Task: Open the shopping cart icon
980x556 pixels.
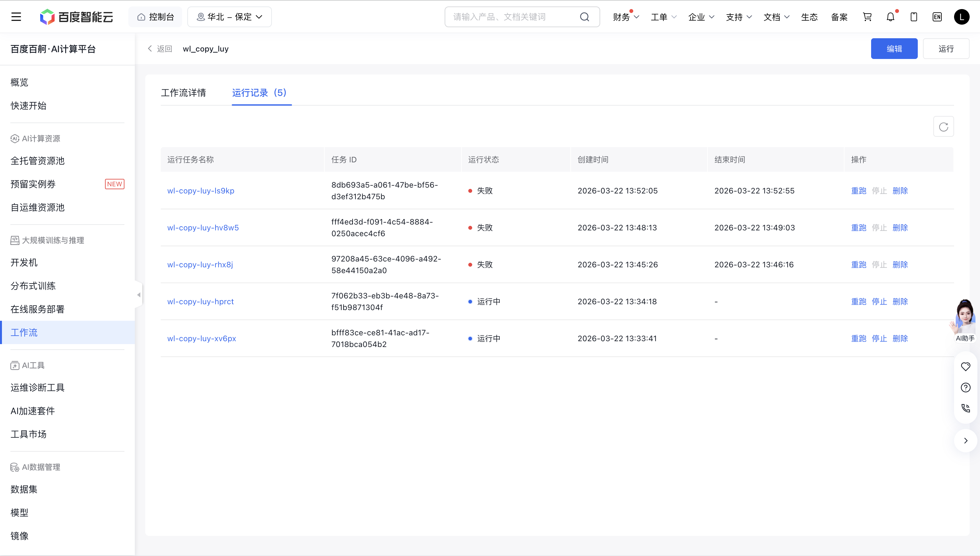Action: pyautogui.click(x=867, y=17)
